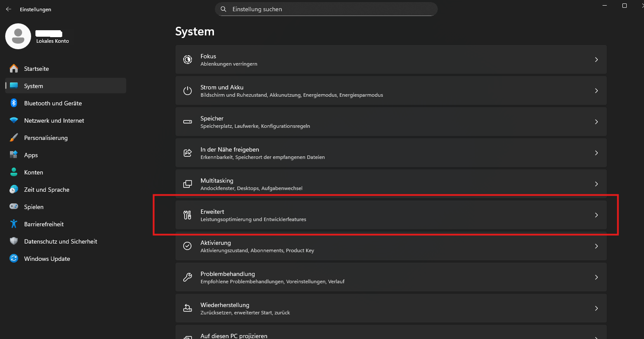Click the back arrow next to Einstellungen
The image size is (644, 339).
pos(9,9)
